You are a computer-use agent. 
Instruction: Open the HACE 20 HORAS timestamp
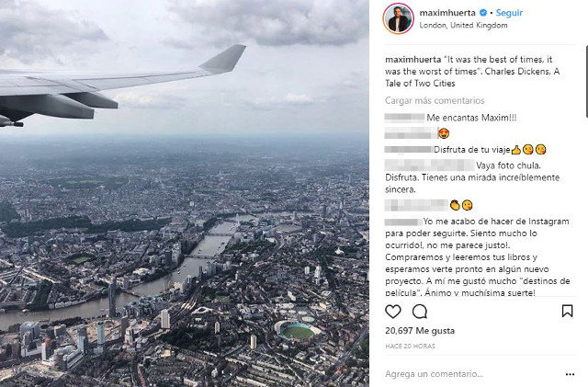pyautogui.click(x=412, y=346)
